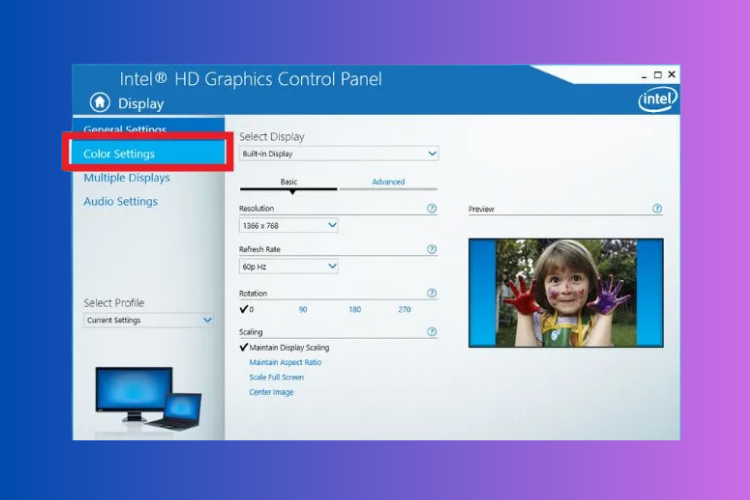
Task: Click the Intel HD Graphics Control Panel title
Action: click(251, 79)
